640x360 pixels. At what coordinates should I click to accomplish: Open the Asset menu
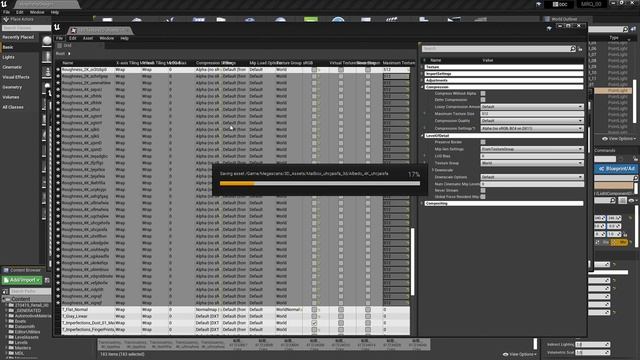[88, 38]
